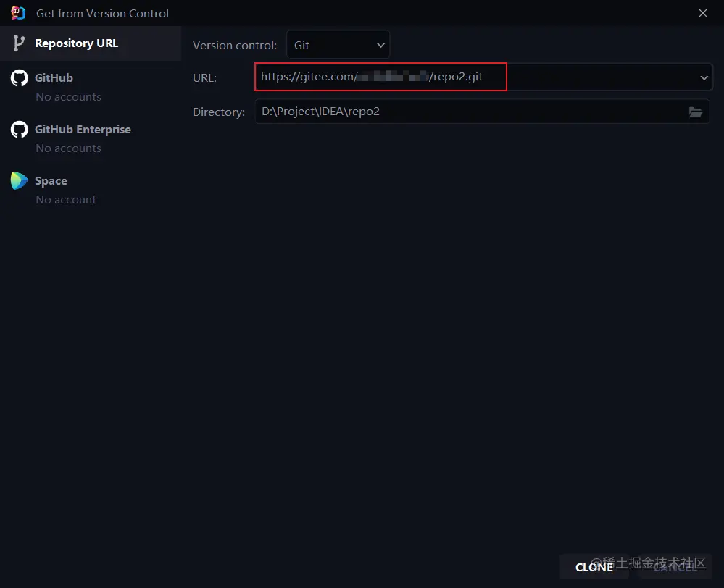
Task: Click the Cancel button
Action: (x=675, y=567)
